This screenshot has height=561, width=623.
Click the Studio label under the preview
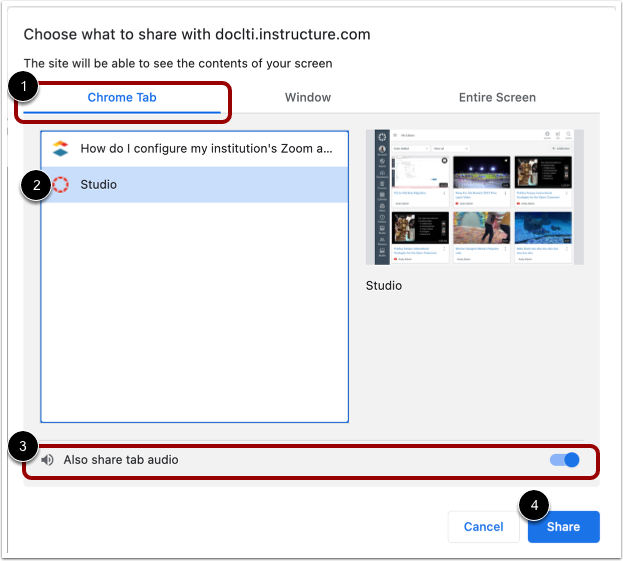pos(384,286)
